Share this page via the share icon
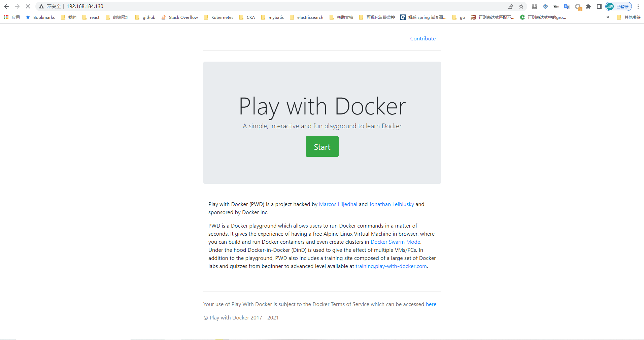 pos(510,6)
